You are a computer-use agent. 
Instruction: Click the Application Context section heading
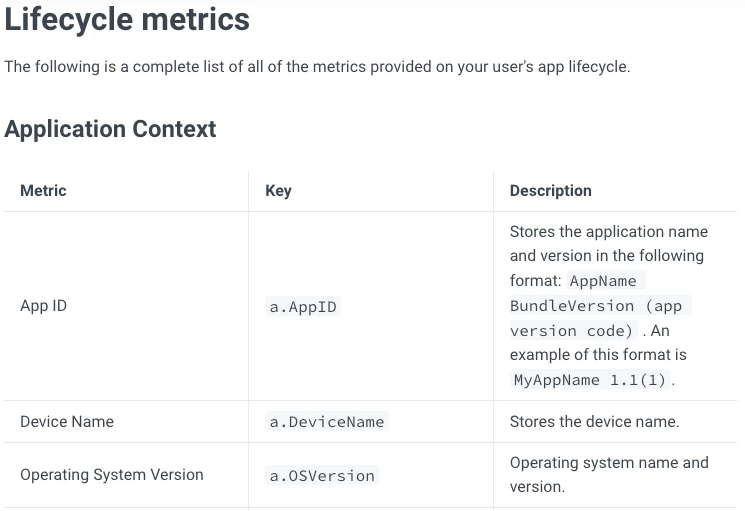(x=110, y=129)
